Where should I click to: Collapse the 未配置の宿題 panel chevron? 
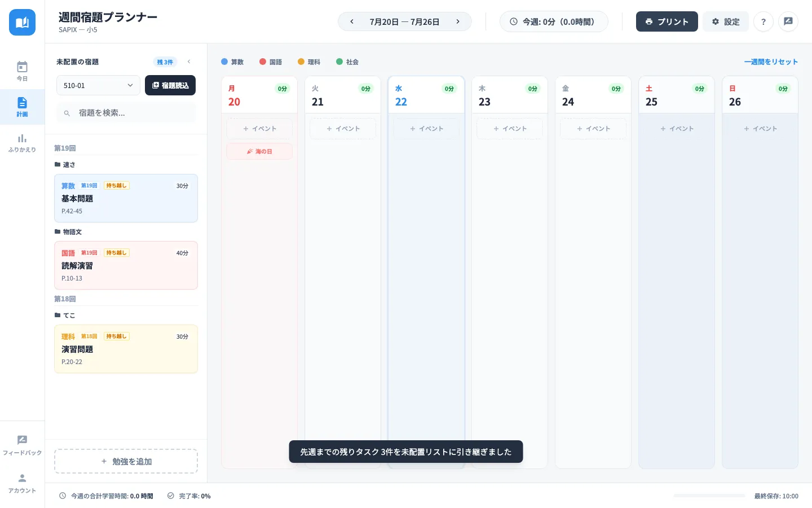pyautogui.click(x=189, y=62)
